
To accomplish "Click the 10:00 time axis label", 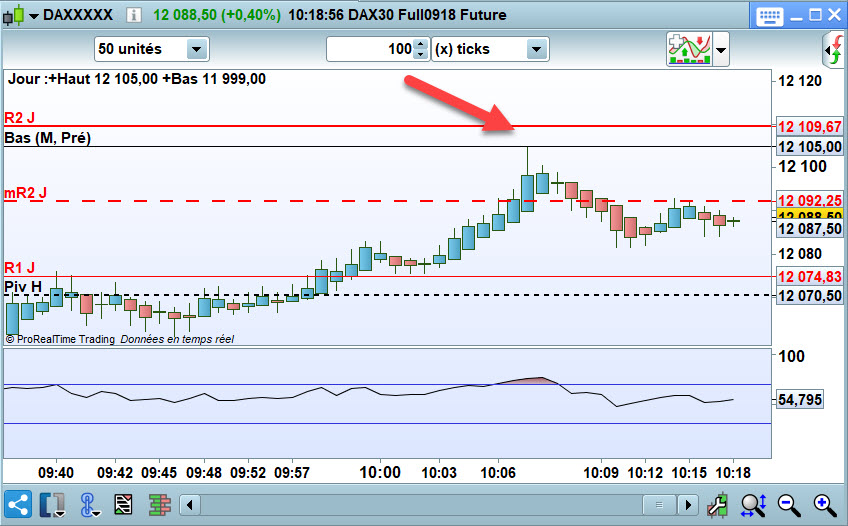I will 380,472.
